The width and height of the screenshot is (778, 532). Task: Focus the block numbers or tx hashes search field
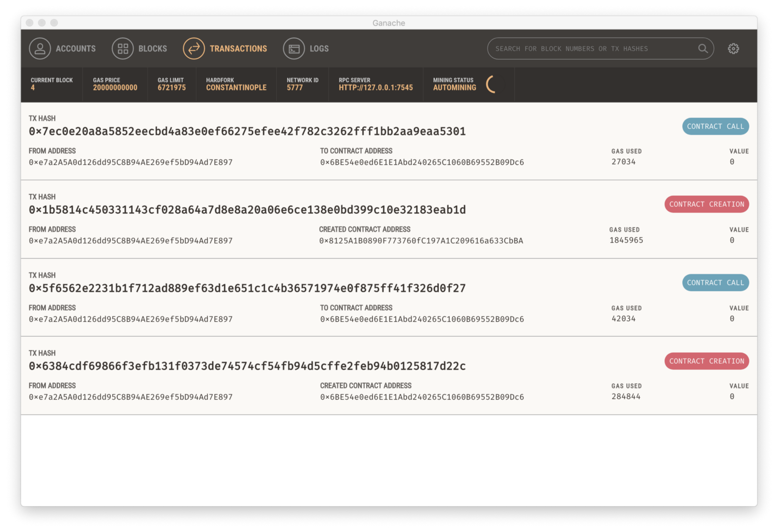point(601,49)
